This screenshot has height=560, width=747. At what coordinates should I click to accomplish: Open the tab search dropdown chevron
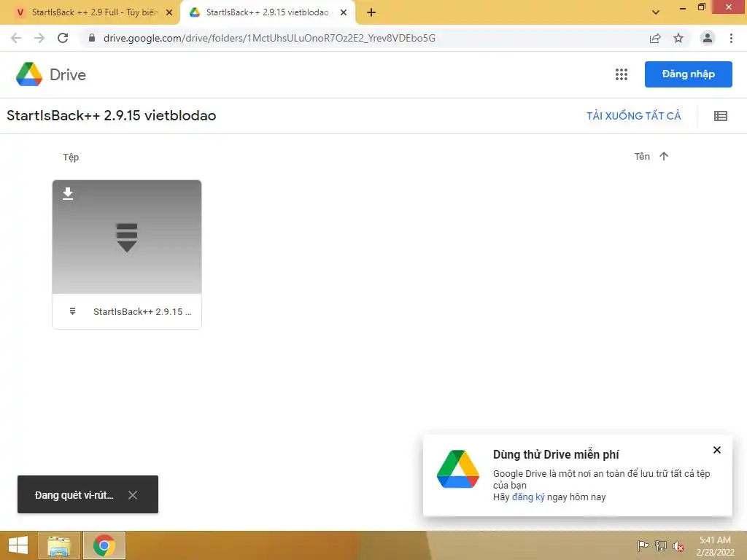tap(656, 12)
